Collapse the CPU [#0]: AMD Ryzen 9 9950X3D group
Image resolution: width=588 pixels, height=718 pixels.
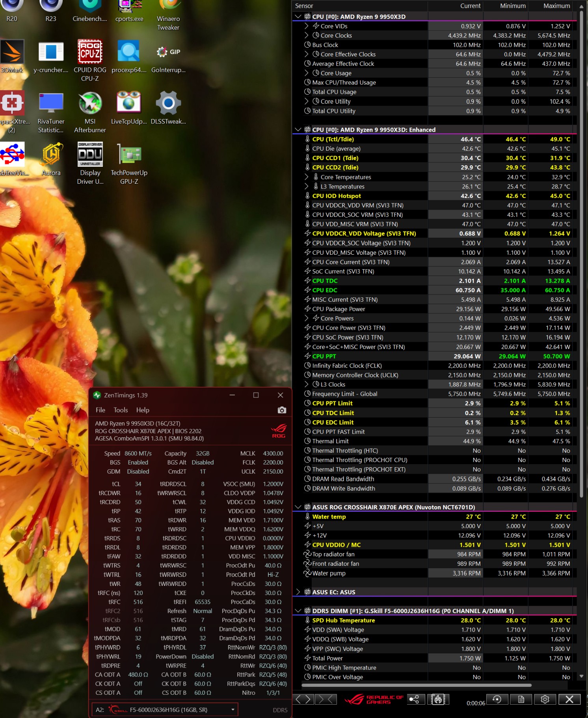pos(298,17)
